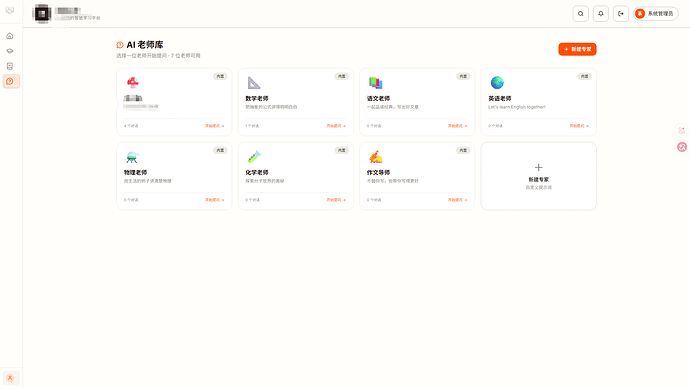Click the 'Let's learn English together!' description
The width and height of the screenshot is (690, 388).
click(517, 107)
